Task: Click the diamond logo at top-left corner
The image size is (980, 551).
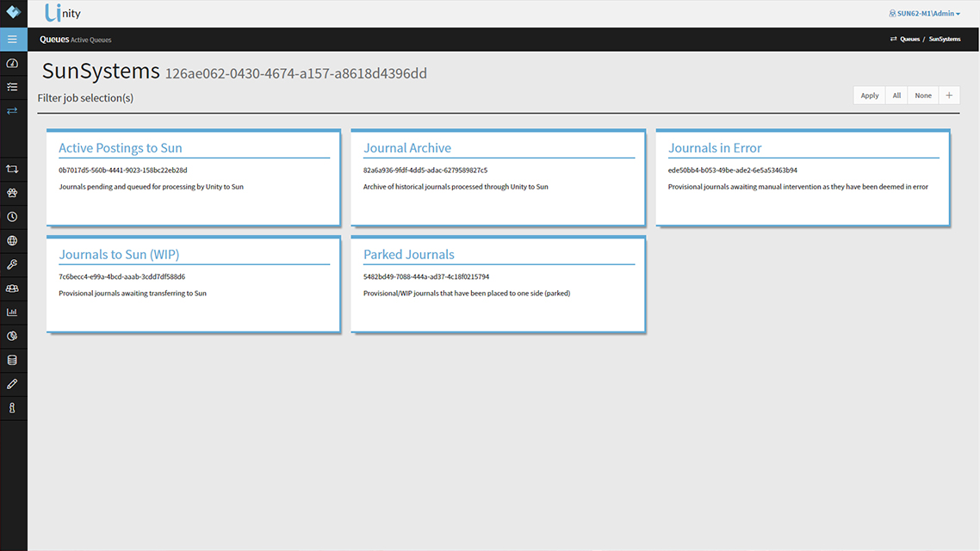Action: [13, 12]
